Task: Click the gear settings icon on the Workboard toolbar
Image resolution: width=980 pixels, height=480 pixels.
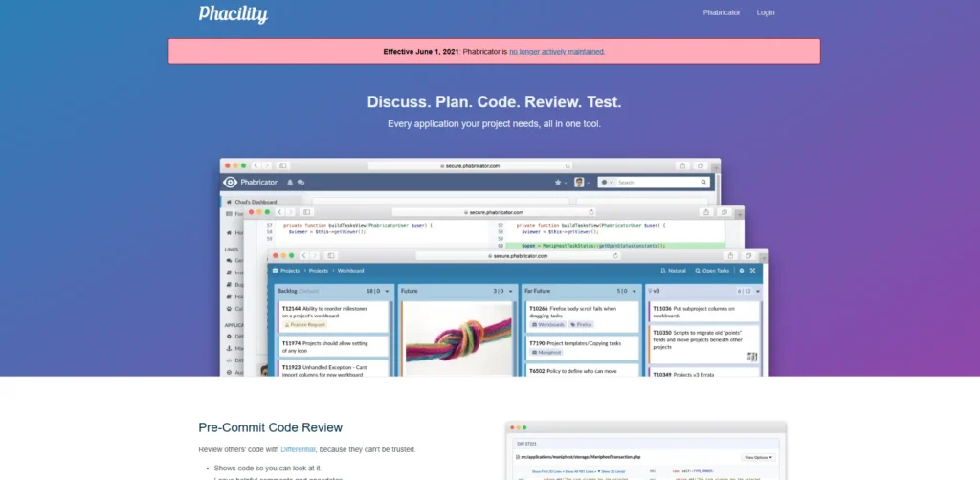Action: pyautogui.click(x=742, y=271)
